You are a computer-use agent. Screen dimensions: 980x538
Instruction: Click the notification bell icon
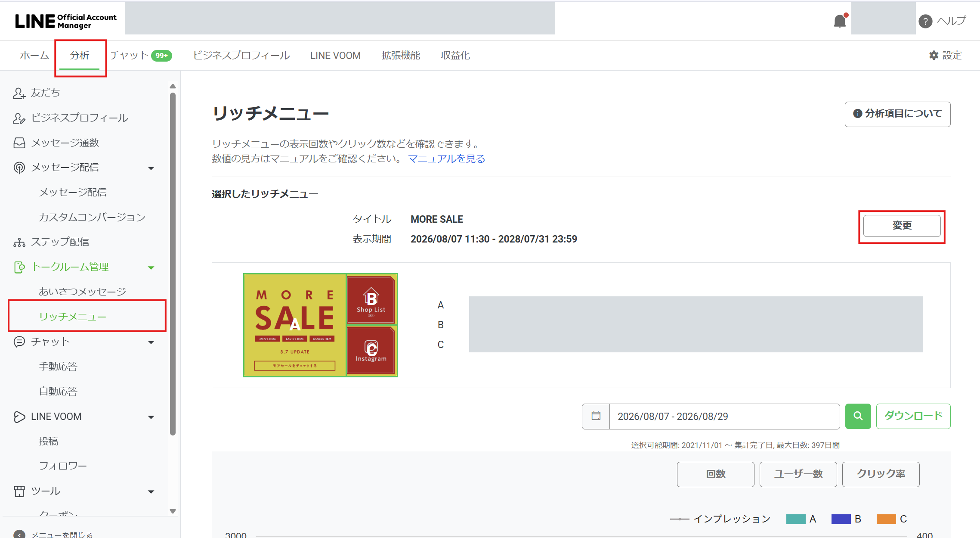[x=840, y=21]
